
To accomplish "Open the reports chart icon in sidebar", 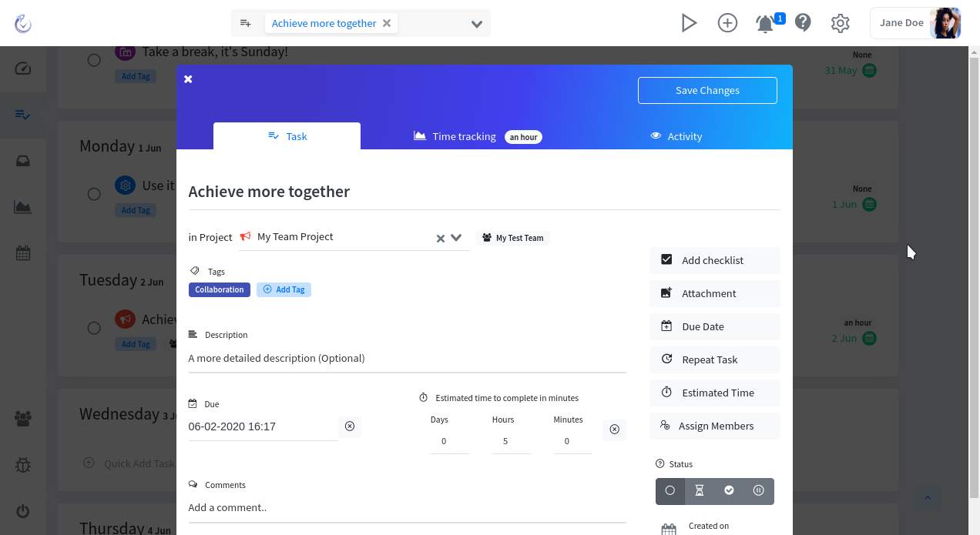I will (23, 207).
